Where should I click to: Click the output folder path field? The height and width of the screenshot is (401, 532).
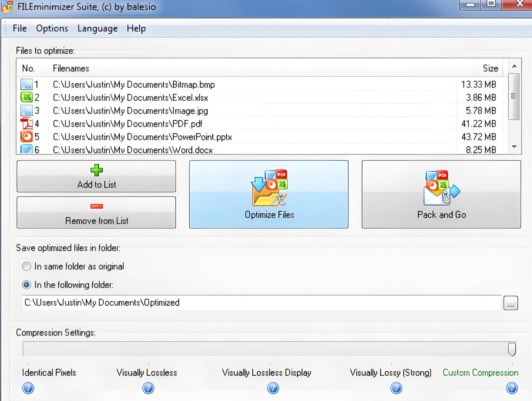[x=262, y=303]
